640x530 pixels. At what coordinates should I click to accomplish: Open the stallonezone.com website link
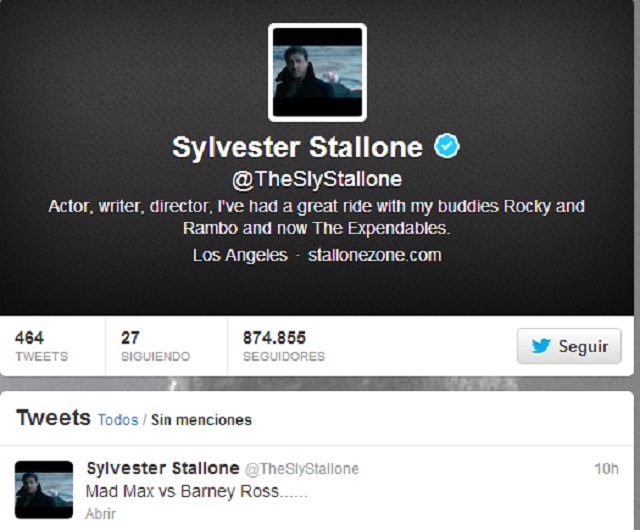tap(374, 255)
